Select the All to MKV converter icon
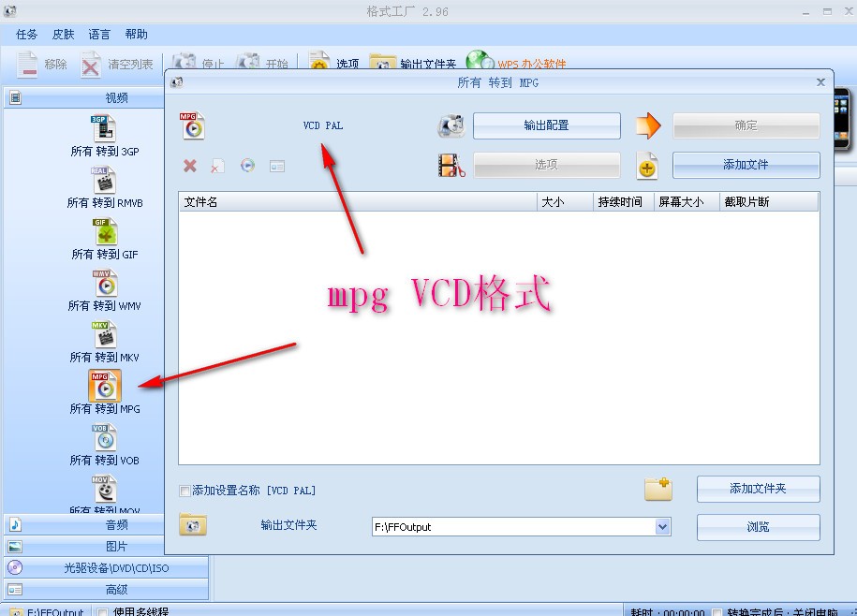This screenshot has height=616, width=857. coord(104,335)
